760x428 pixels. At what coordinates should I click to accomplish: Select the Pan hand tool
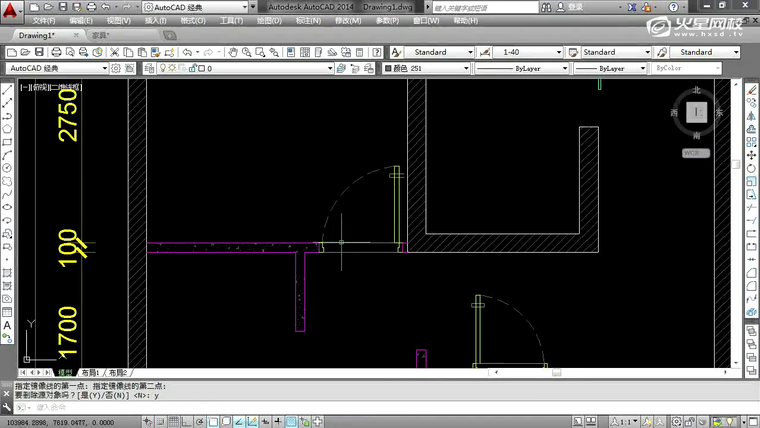[230, 52]
